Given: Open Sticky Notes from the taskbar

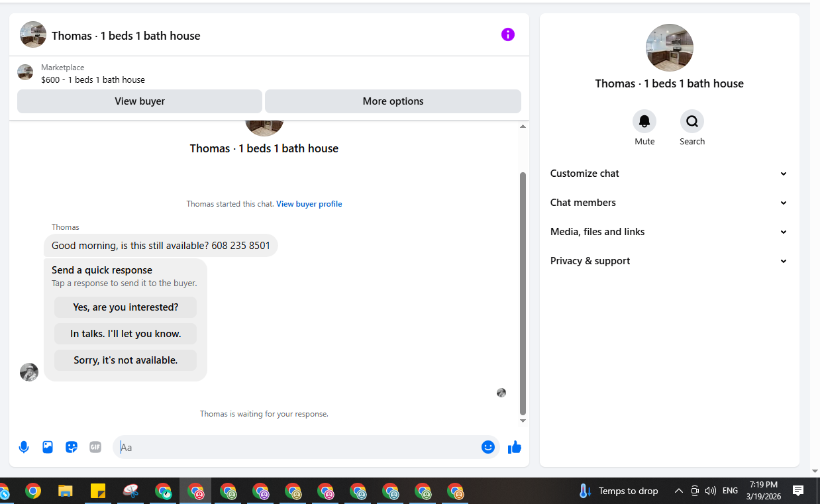Looking at the screenshot, I should click(x=98, y=491).
